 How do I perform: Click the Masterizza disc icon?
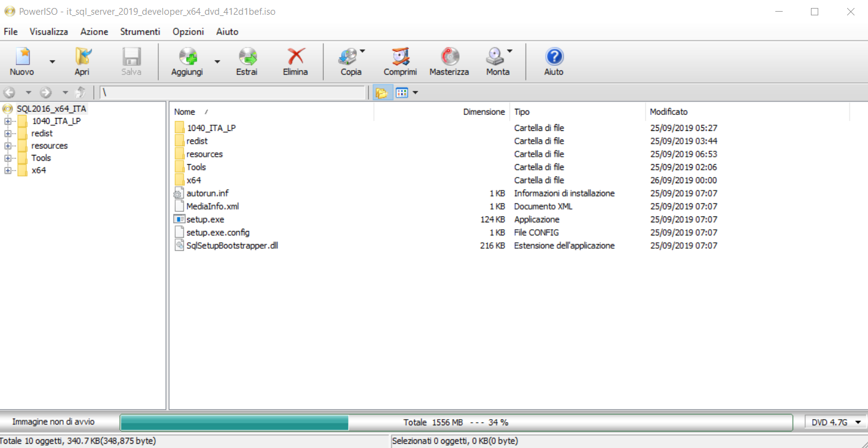point(449,57)
